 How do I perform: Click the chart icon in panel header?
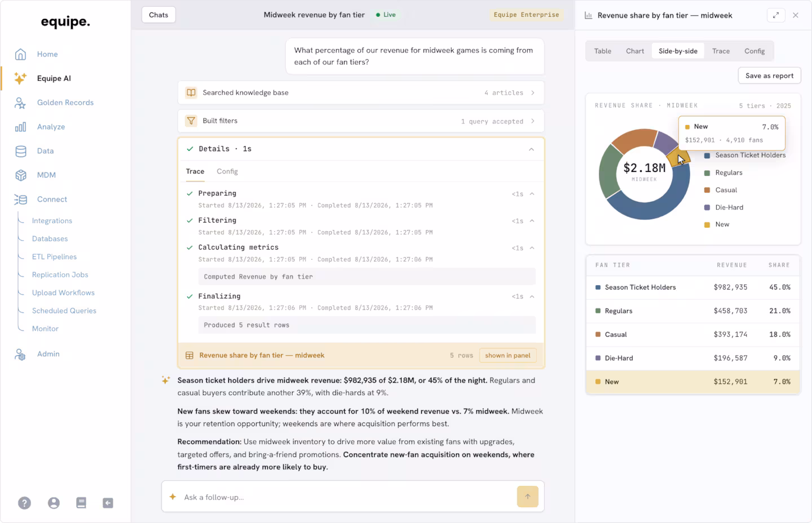click(x=588, y=16)
